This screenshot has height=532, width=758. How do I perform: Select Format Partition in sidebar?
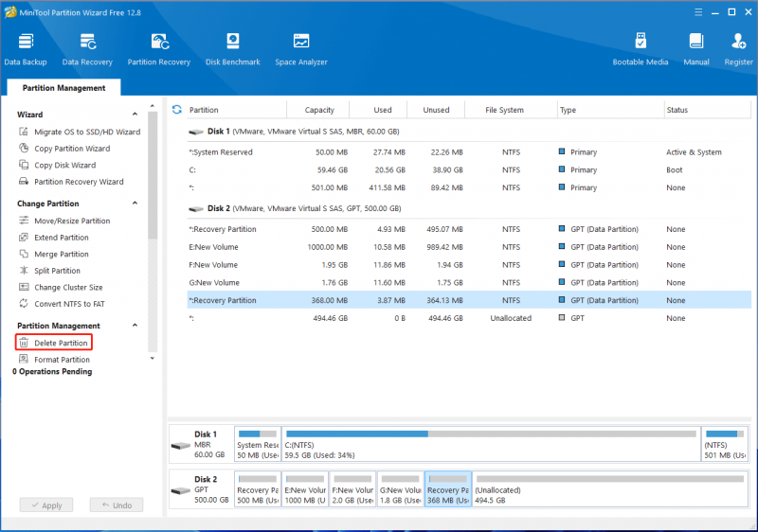54,360
